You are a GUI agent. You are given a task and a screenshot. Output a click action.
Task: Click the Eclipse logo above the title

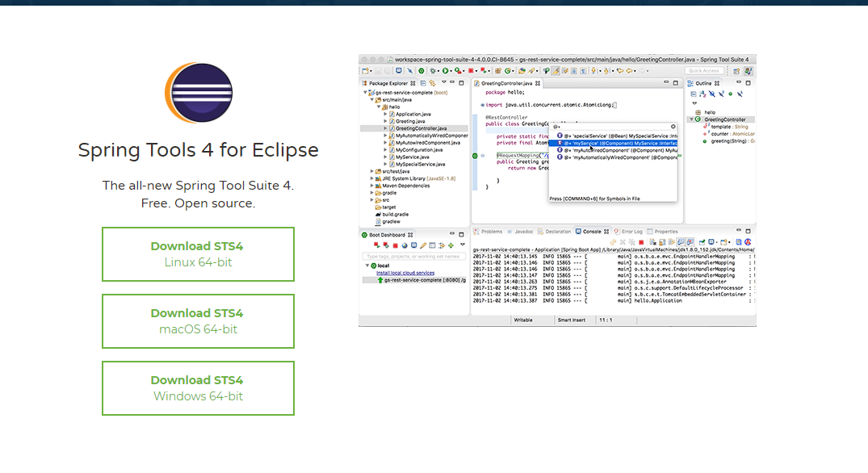199,92
